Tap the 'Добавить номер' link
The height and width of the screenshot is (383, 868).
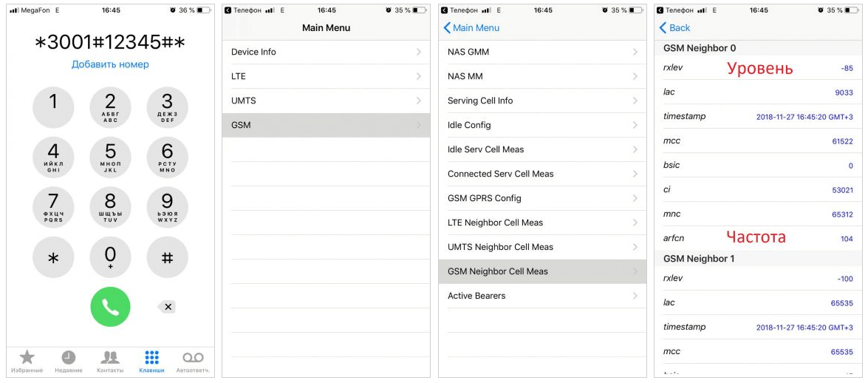pos(110,64)
